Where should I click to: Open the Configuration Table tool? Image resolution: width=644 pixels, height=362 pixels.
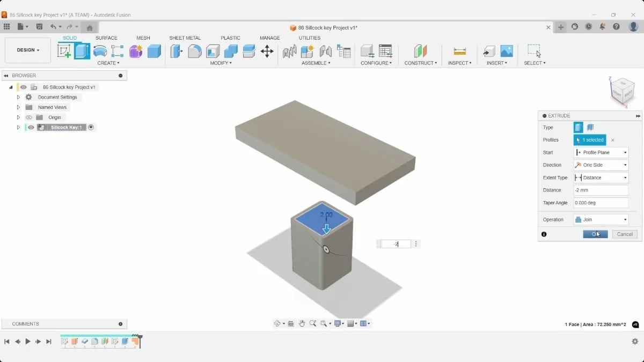[385, 51]
